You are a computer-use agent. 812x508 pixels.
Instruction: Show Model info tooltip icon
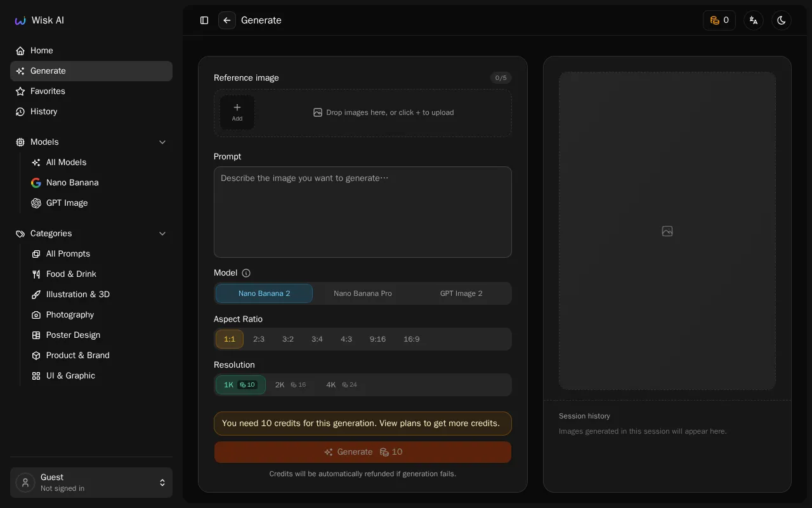[246, 273]
